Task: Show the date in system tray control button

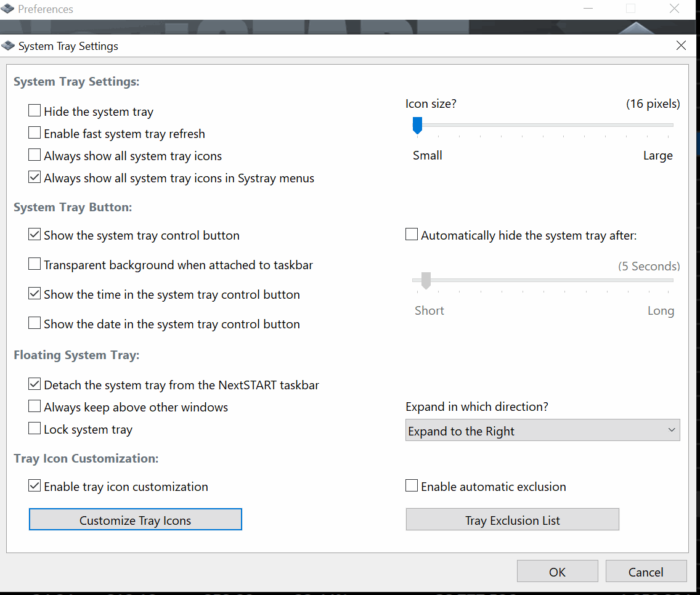Action: [x=35, y=324]
